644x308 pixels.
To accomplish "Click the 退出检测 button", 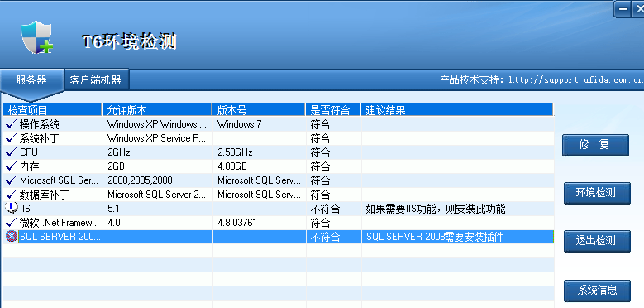I will click(597, 241).
